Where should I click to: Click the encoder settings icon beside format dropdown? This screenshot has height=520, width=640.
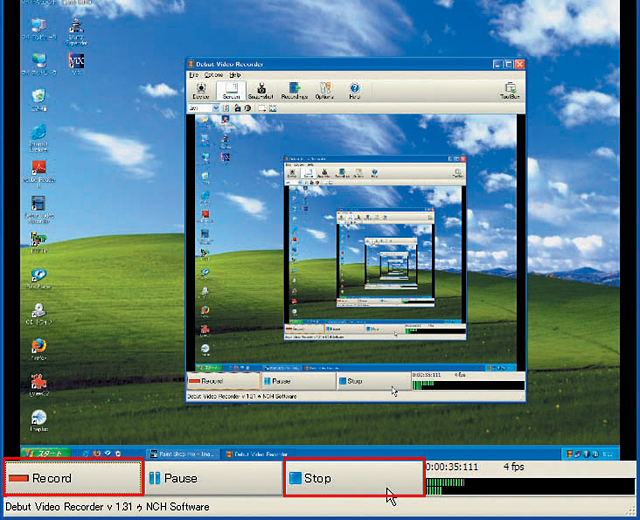pyautogui.click(x=226, y=108)
